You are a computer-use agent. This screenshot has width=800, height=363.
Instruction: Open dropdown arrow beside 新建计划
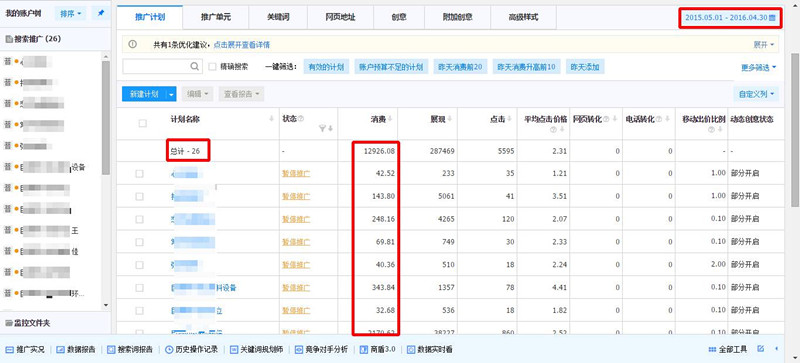click(171, 94)
